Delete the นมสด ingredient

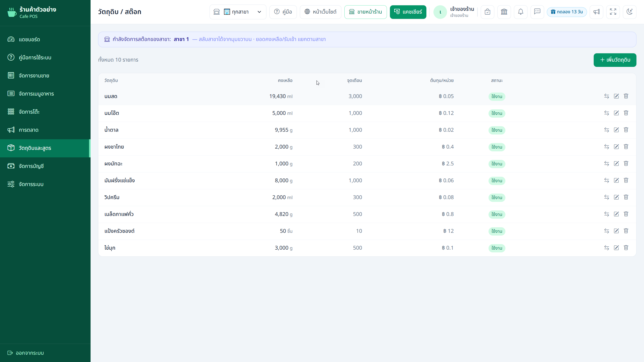click(x=626, y=96)
